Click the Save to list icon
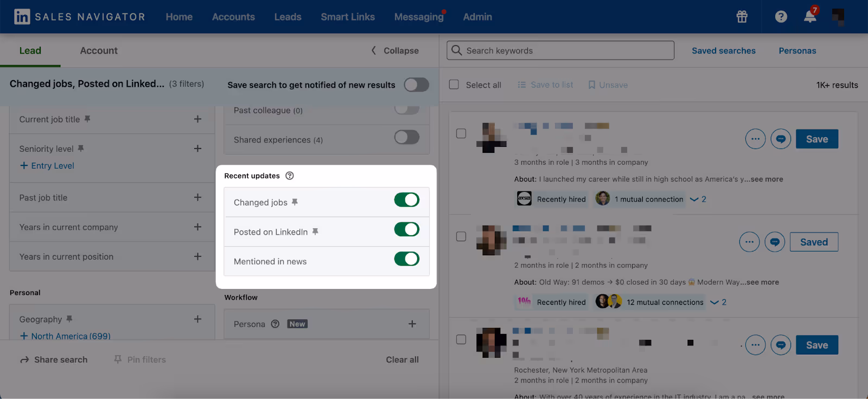 [x=522, y=85]
